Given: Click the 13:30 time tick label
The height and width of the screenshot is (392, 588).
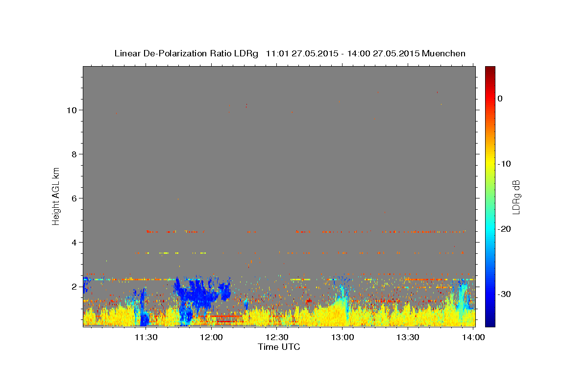Looking at the screenshot, I should (x=408, y=337).
